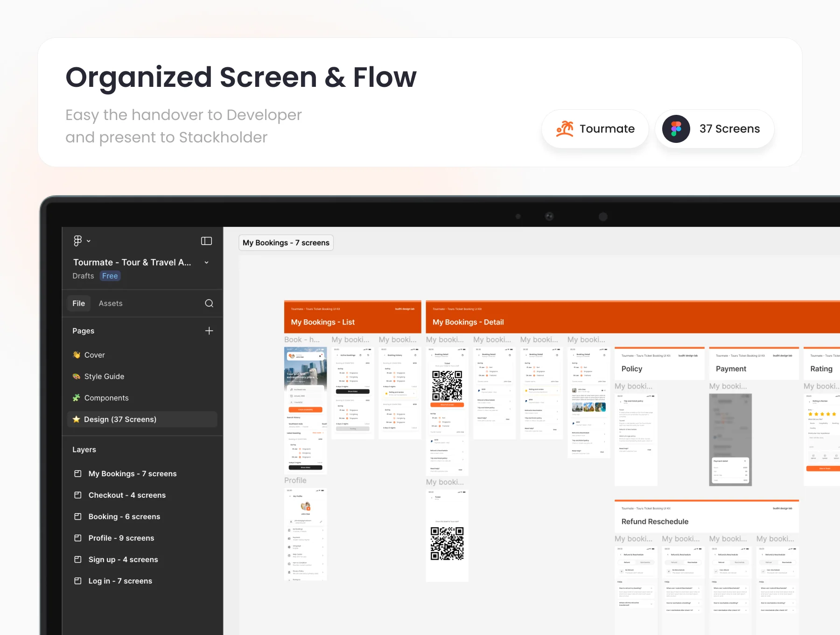The height and width of the screenshot is (635, 840).
Task: Click the file title 'Tourmate - Tour & Travel A...'
Action: tap(132, 262)
